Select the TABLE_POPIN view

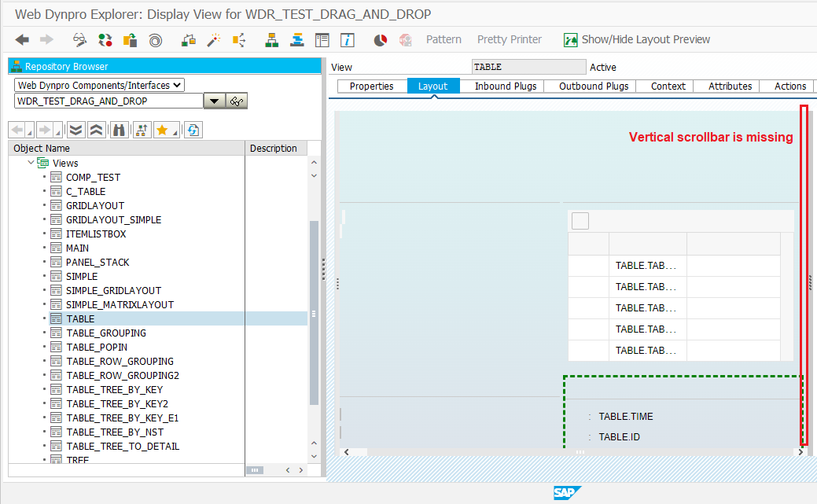click(97, 347)
